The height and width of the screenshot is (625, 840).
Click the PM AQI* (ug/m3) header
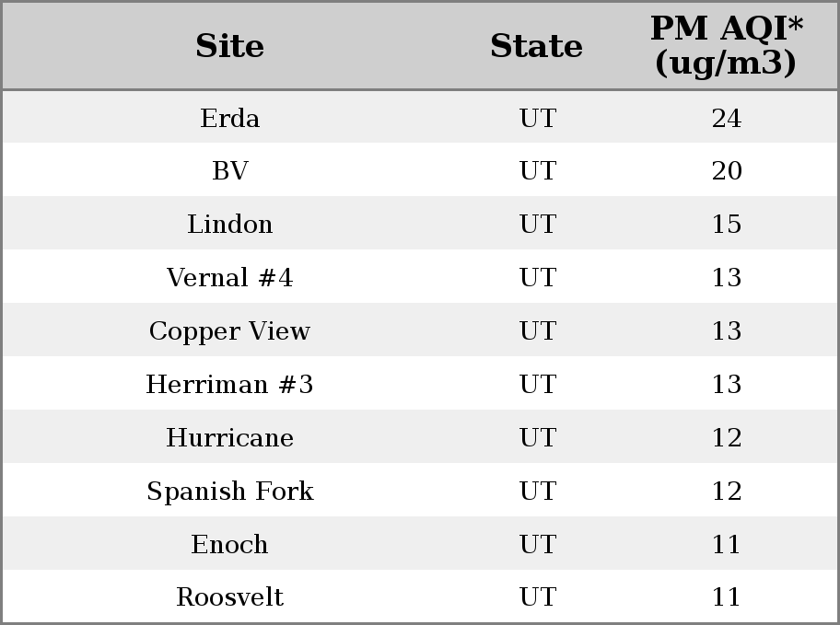(x=727, y=45)
